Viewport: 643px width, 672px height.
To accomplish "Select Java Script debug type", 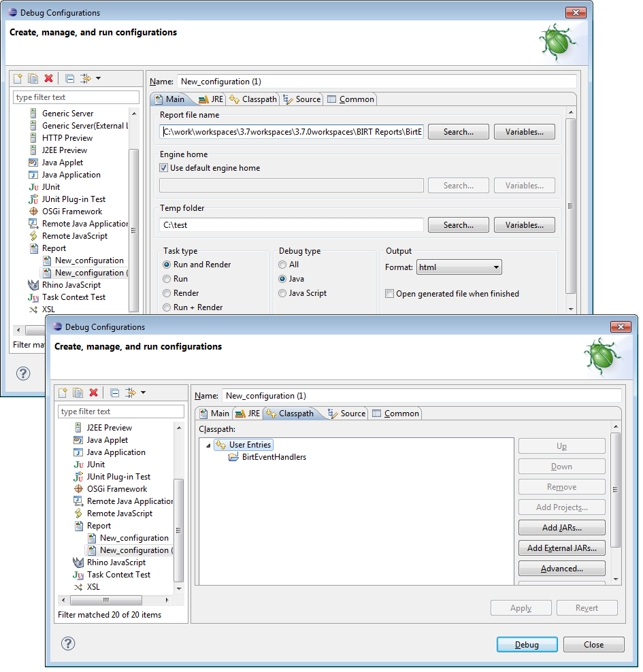I will [x=282, y=293].
